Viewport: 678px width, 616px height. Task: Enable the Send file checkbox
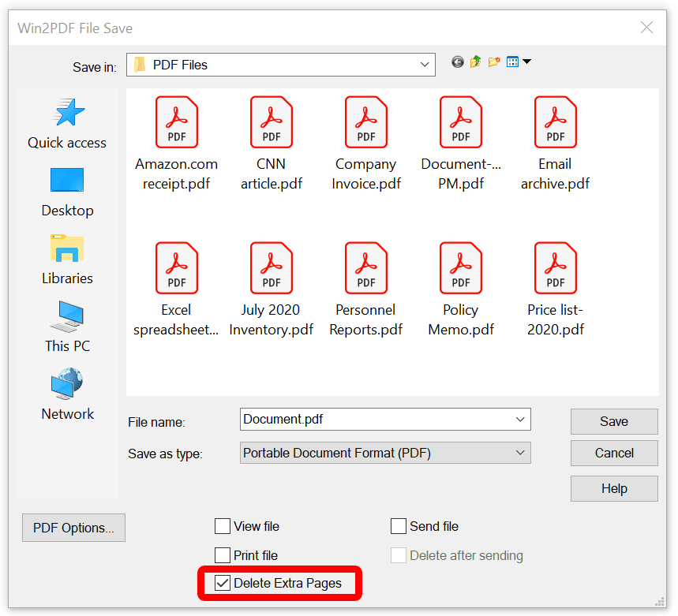tap(399, 526)
